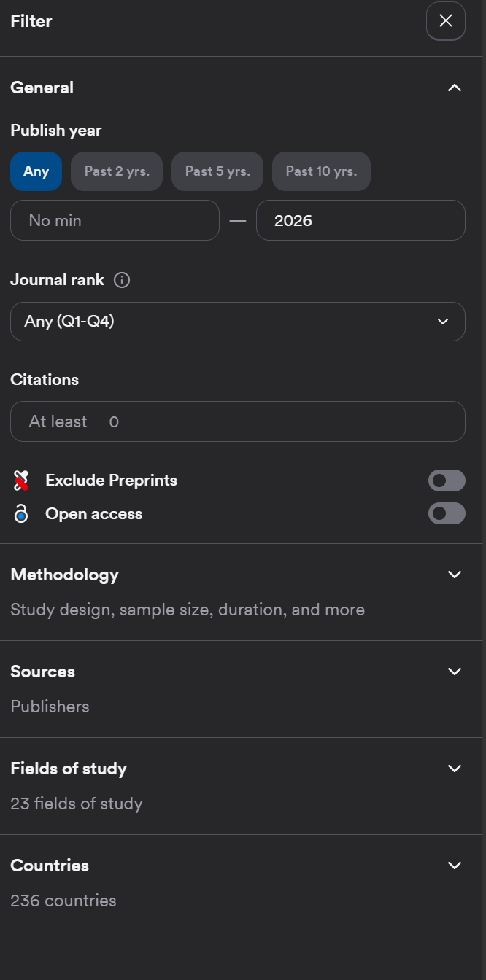Pick Past 10 yrs. filter
This screenshot has height=980, width=486.
(321, 171)
